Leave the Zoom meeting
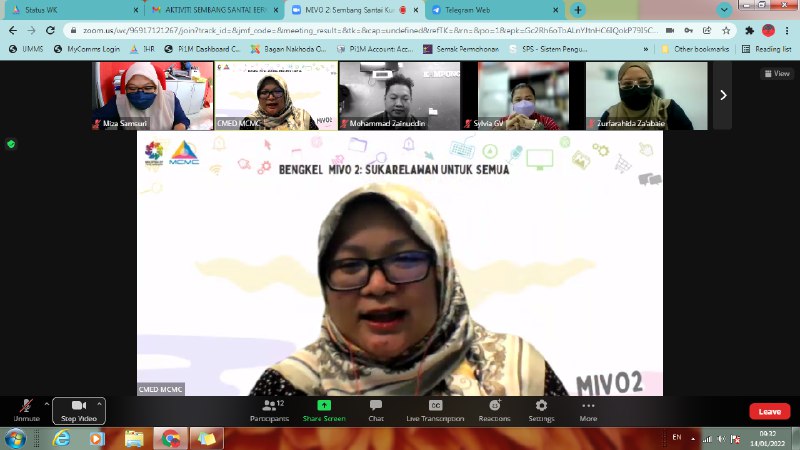The width and height of the screenshot is (800, 450). point(769,411)
